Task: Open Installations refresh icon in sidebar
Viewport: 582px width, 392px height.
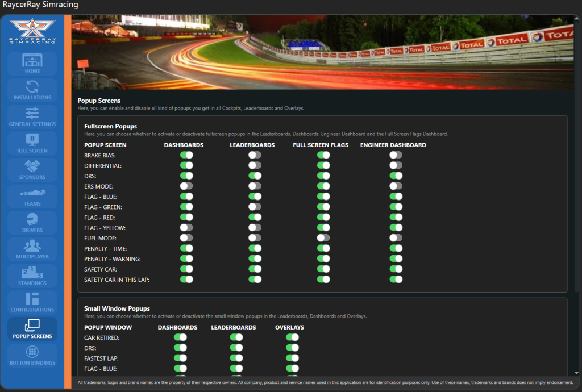Action: (x=32, y=87)
